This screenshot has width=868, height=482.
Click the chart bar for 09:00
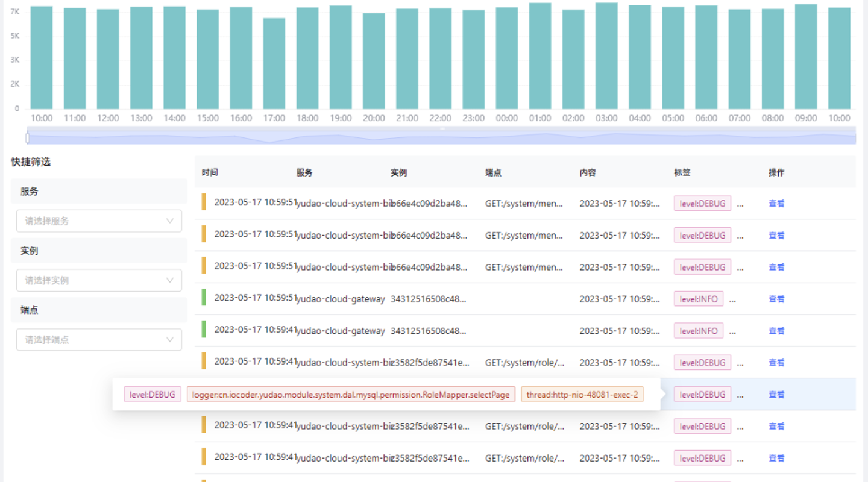806,57
